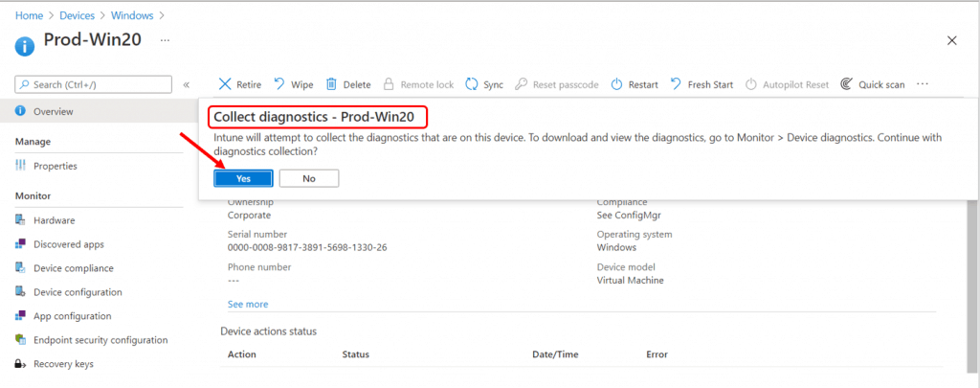The width and height of the screenshot is (980, 388).
Task: Click the Status column header
Action: (x=356, y=354)
